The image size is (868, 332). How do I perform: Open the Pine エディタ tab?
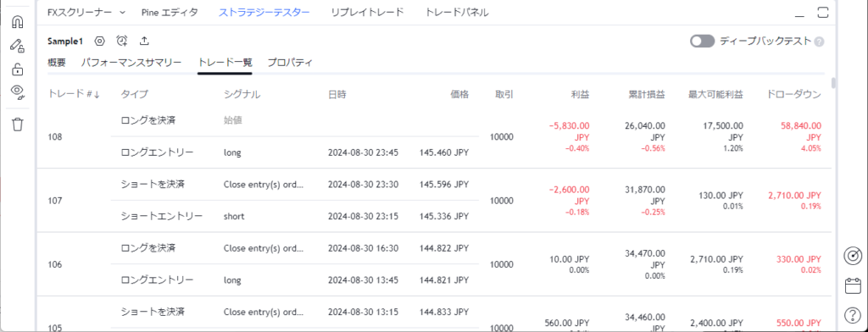coord(170,12)
